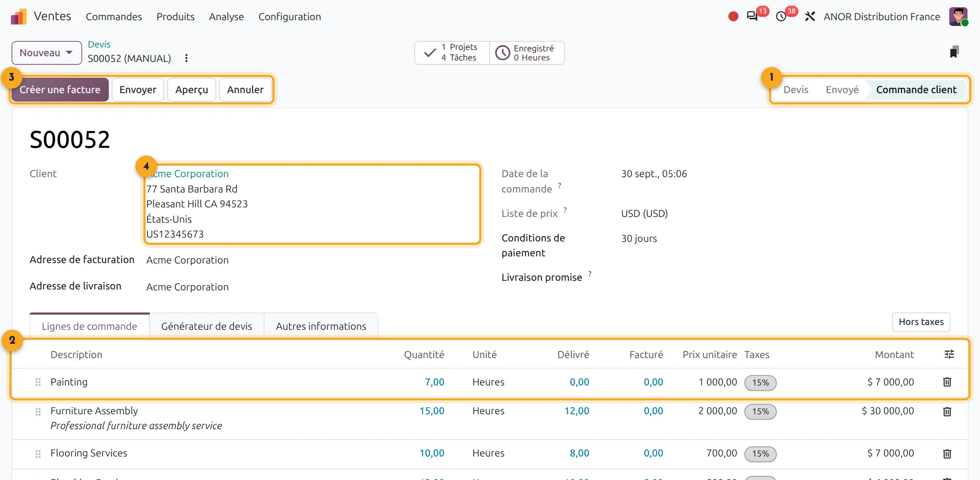The width and height of the screenshot is (980, 480).
Task: Click drag handle of Painting line
Action: pos(38,382)
